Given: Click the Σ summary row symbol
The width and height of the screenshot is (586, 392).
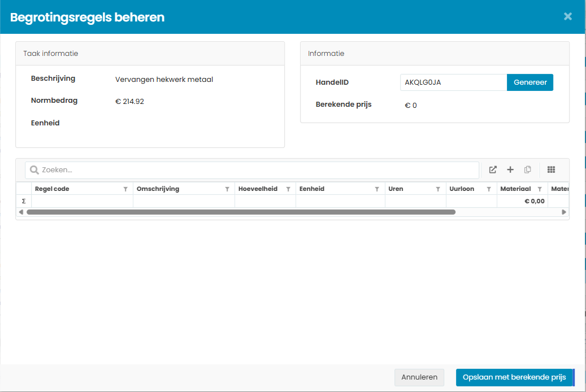Looking at the screenshot, I should [x=24, y=201].
